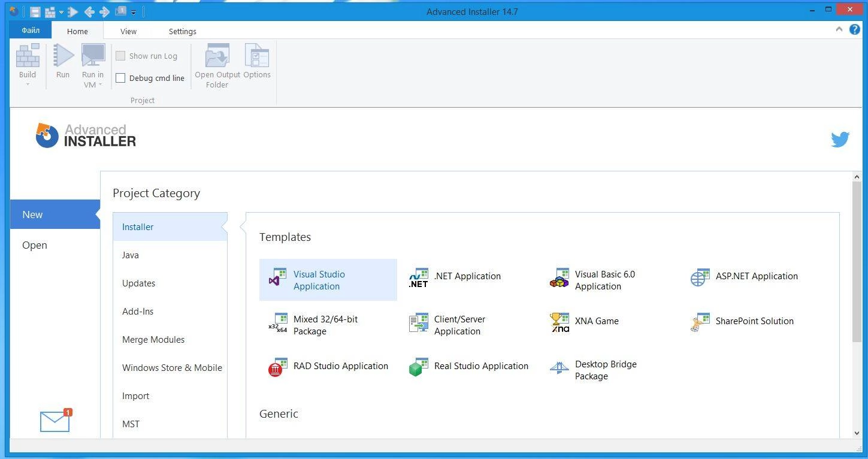This screenshot has width=868, height=459.
Task: Open the mail envelope with notification badge
Action: pyautogui.click(x=56, y=420)
